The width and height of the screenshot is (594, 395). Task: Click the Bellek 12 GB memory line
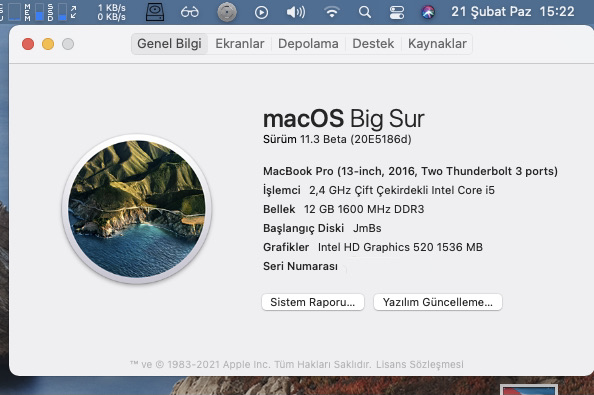click(x=344, y=209)
